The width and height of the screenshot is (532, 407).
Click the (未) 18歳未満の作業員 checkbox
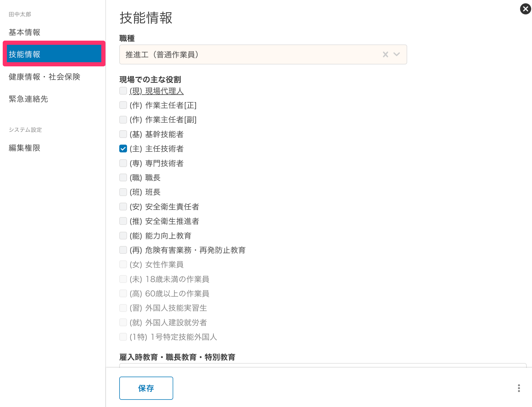pyautogui.click(x=123, y=279)
